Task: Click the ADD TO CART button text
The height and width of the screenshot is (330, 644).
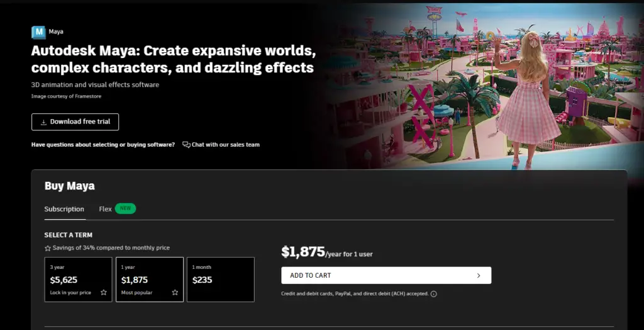Action: pyautogui.click(x=311, y=276)
